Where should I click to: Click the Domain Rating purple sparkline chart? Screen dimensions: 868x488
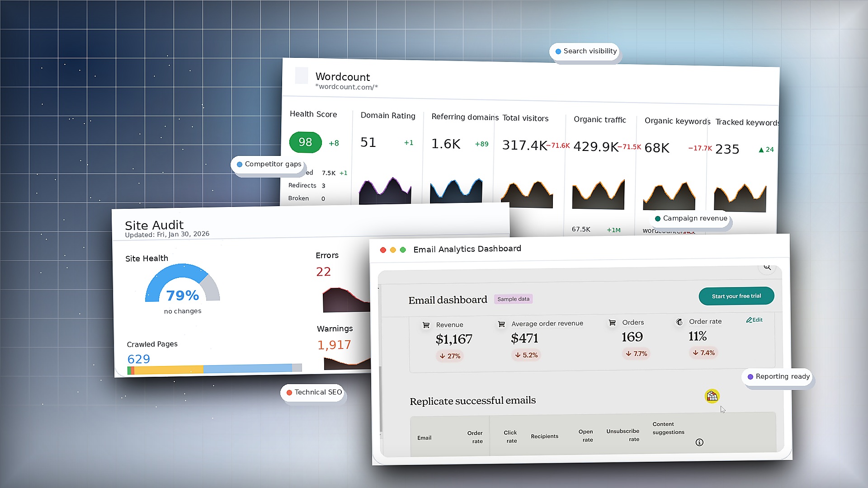385,191
